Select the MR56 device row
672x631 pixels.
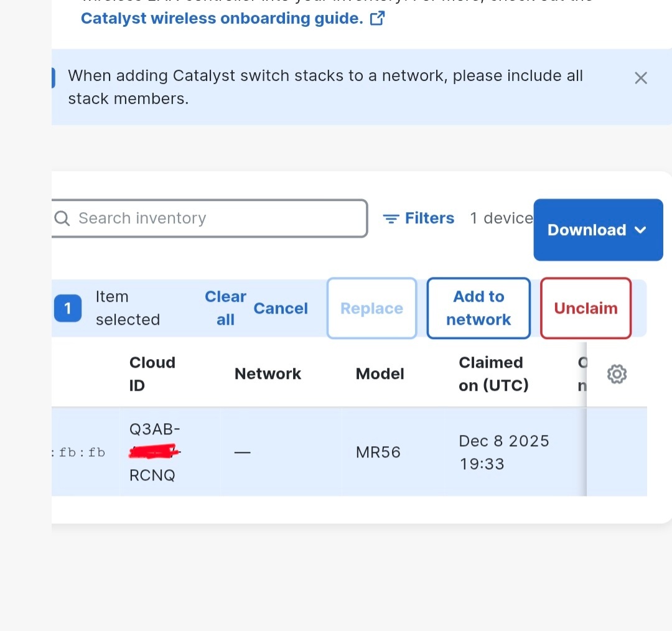[311, 452]
